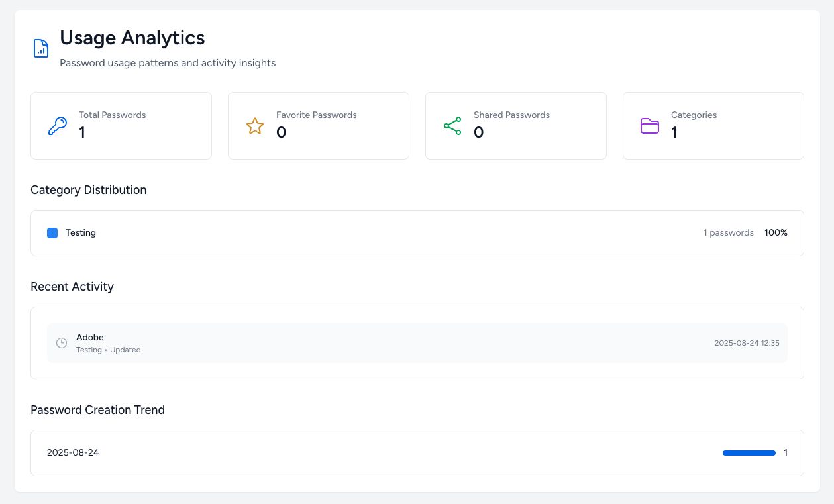Image resolution: width=834 pixels, height=504 pixels.
Task: Click the 100% category percentage
Action: pos(776,233)
